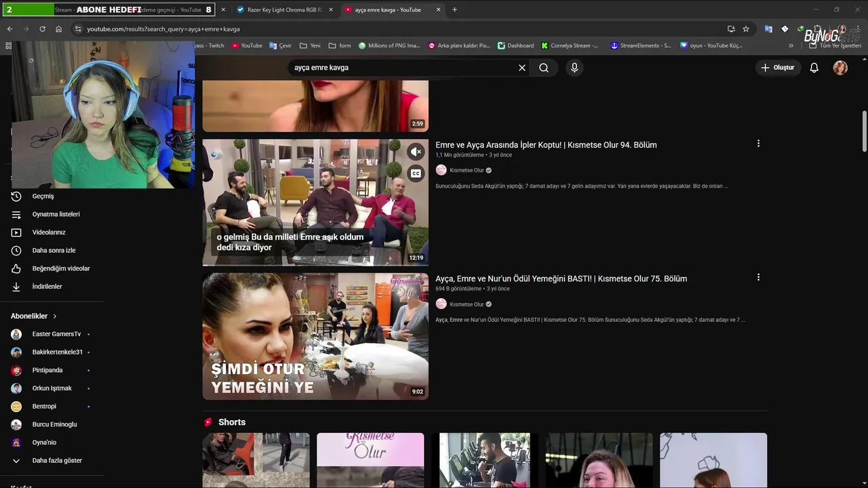Viewport: 868px width, 488px height.
Task: Open form bookmark folder
Action: click(340, 45)
